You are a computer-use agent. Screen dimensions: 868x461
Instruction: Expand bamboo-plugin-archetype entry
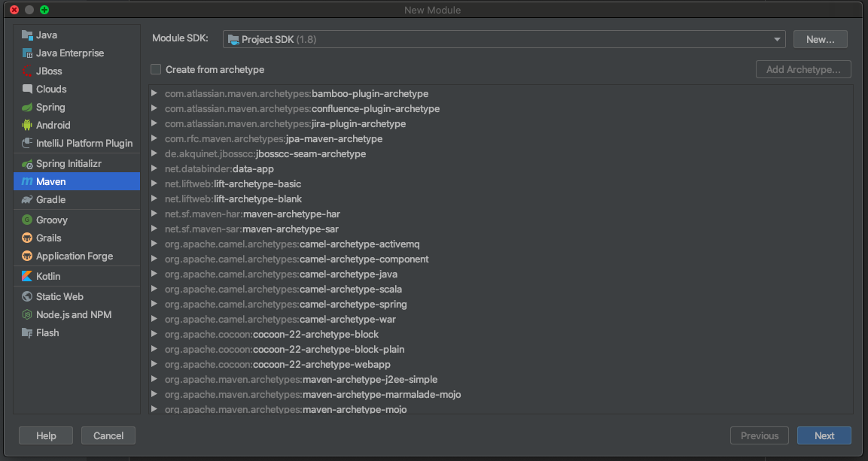click(154, 93)
